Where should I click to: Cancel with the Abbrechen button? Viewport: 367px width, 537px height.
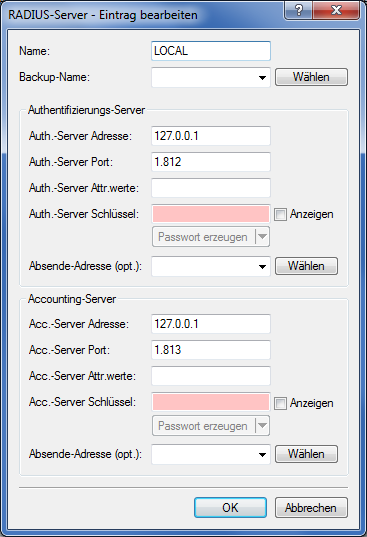point(311,508)
